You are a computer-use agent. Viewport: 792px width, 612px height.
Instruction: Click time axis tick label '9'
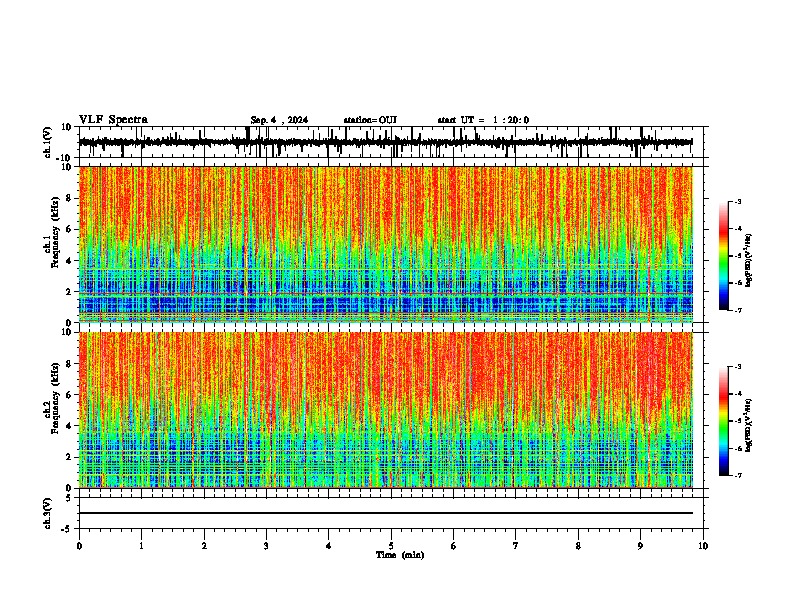[640, 546]
